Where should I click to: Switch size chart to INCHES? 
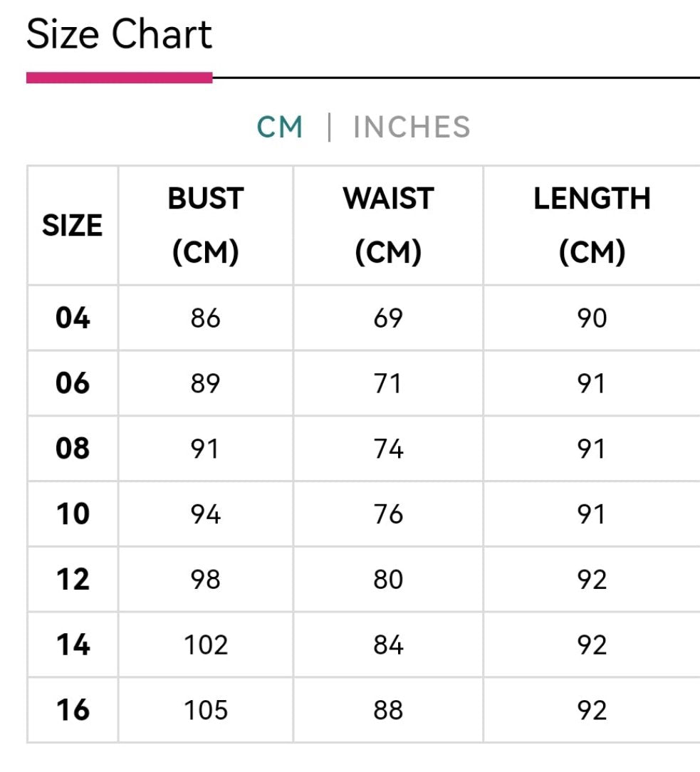(x=412, y=127)
